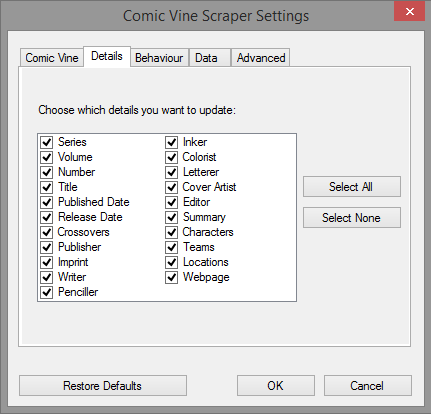Click Restore Defaults button

point(103,386)
